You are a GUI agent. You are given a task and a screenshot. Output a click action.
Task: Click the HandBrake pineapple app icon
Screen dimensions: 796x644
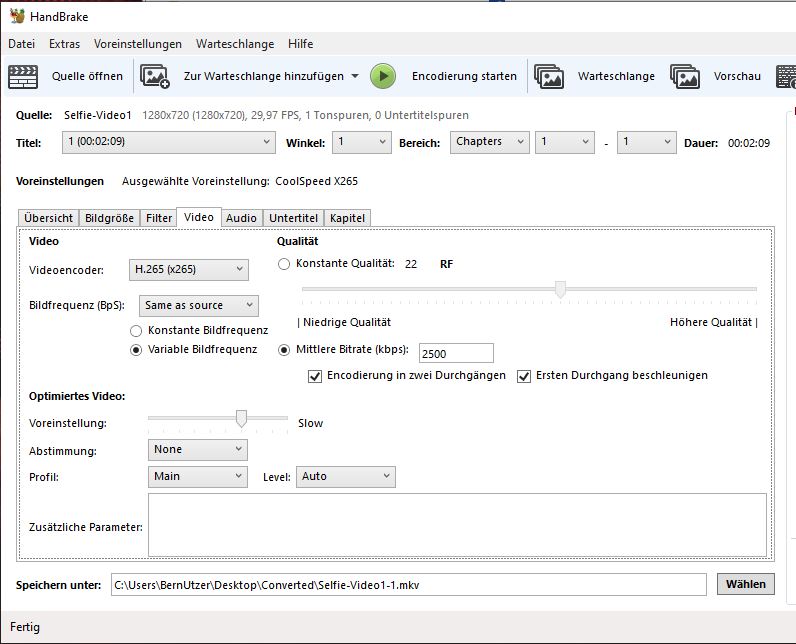click(x=17, y=16)
